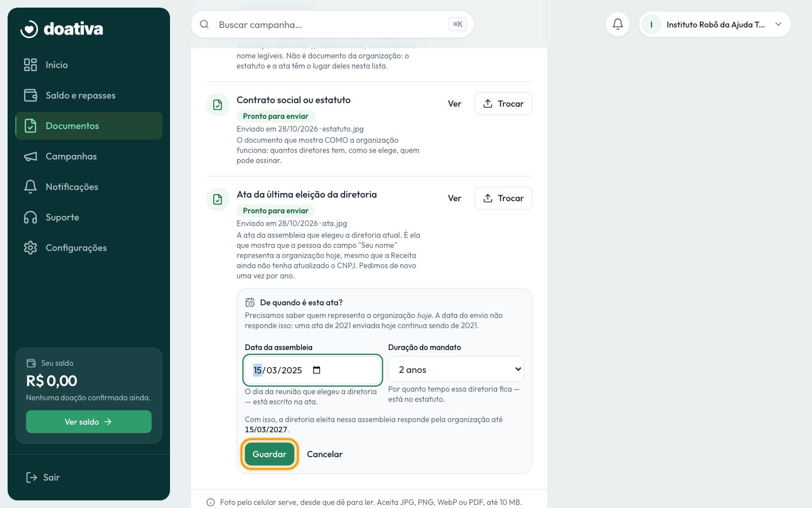
Task: Open the calendar picker in the date field
Action: tap(317, 370)
